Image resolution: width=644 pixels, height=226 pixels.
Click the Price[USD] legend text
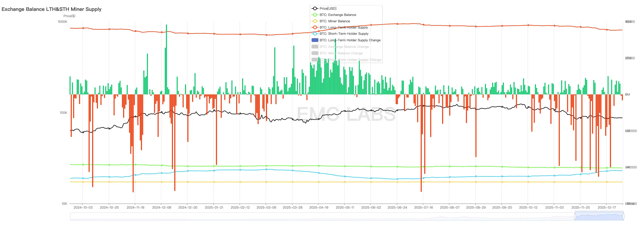click(x=328, y=9)
